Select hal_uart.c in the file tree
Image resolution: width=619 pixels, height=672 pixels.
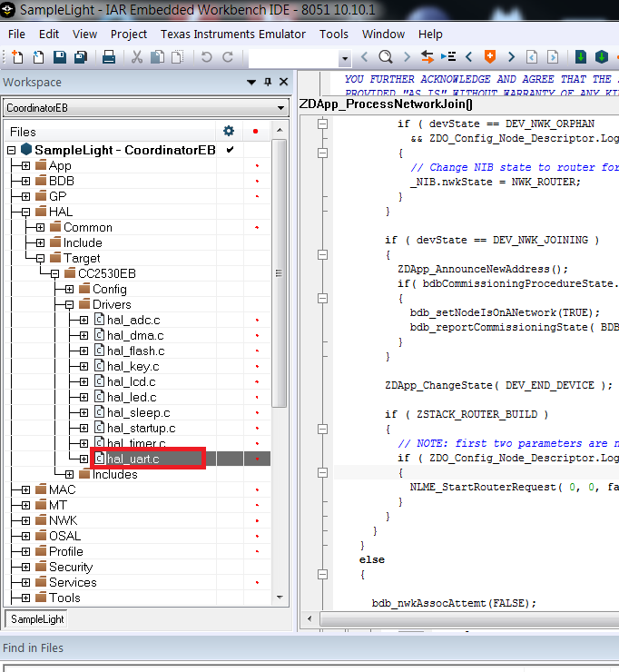click(x=133, y=459)
